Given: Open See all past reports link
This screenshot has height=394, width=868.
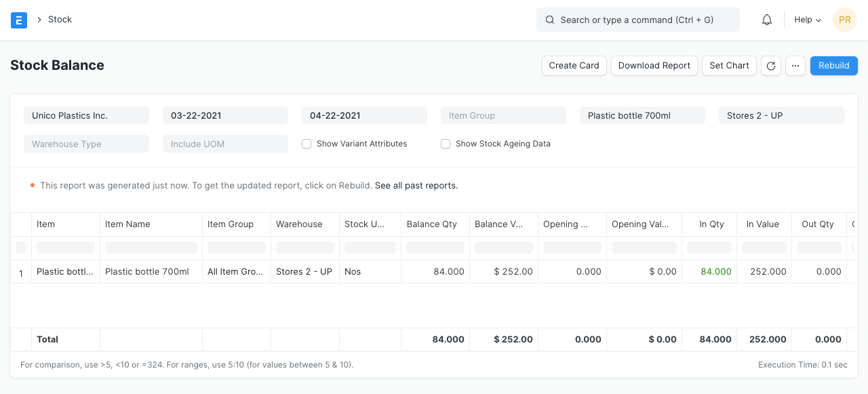Looking at the screenshot, I should [x=416, y=185].
